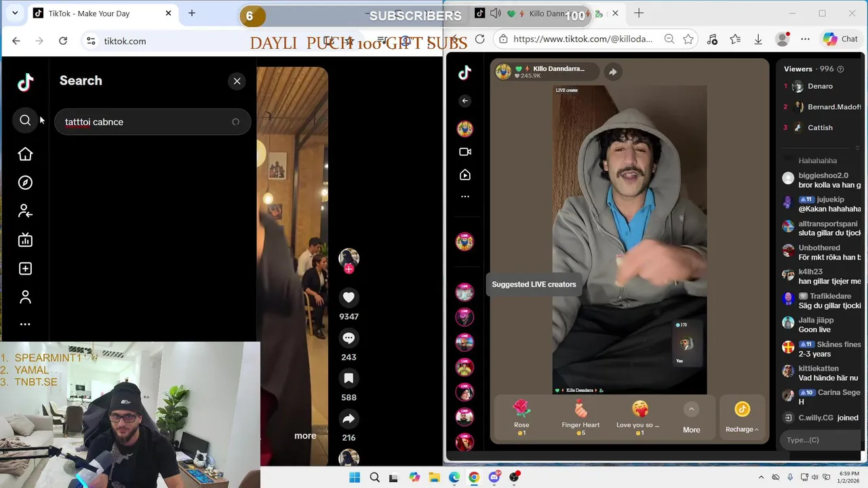
Task: Send 'Love you so ...' gift
Action: (639, 418)
